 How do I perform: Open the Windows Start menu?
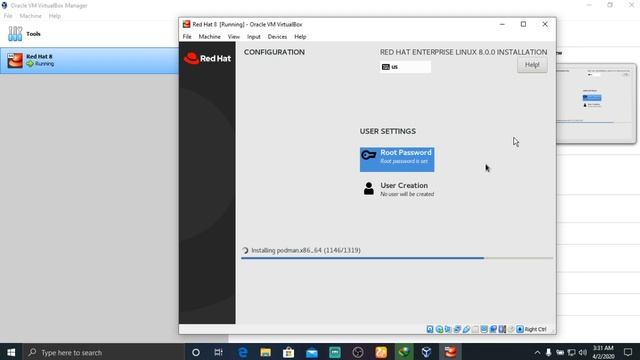point(11,352)
